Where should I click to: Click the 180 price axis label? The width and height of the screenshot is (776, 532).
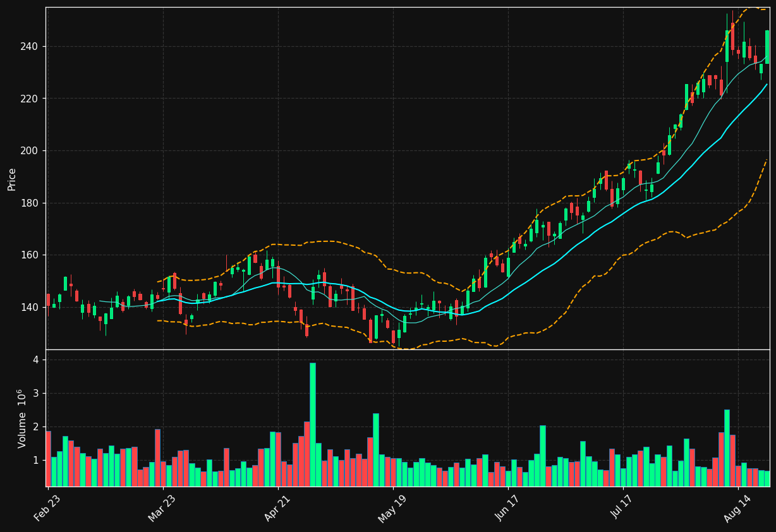(x=30, y=203)
